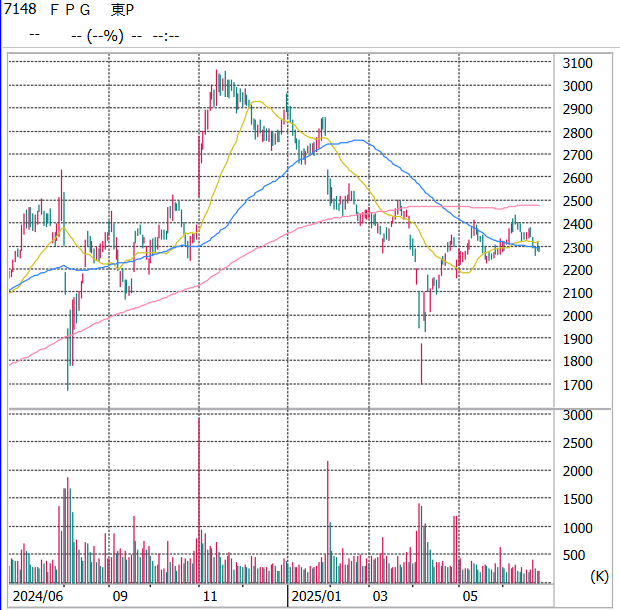The width and height of the screenshot is (620, 610).
Task: Click the price axis label 3000
Action: click(x=577, y=86)
